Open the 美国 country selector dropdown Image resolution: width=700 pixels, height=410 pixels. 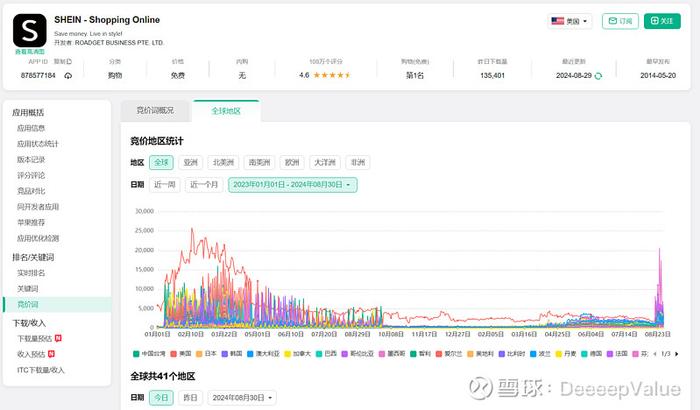pos(570,21)
